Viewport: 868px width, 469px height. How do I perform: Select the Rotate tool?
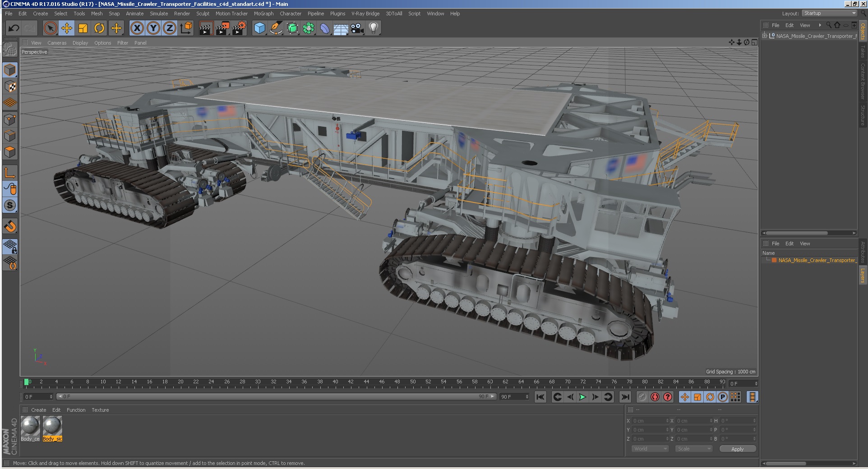coord(99,28)
